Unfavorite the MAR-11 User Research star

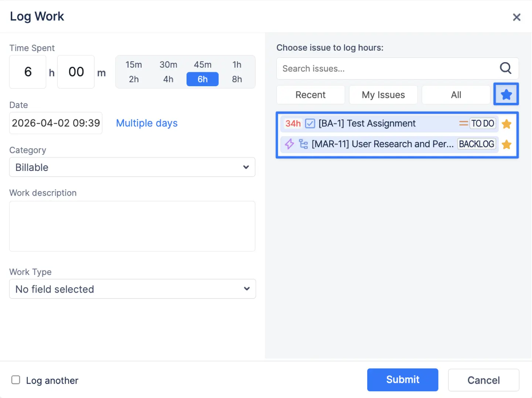click(x=507, y=145)
